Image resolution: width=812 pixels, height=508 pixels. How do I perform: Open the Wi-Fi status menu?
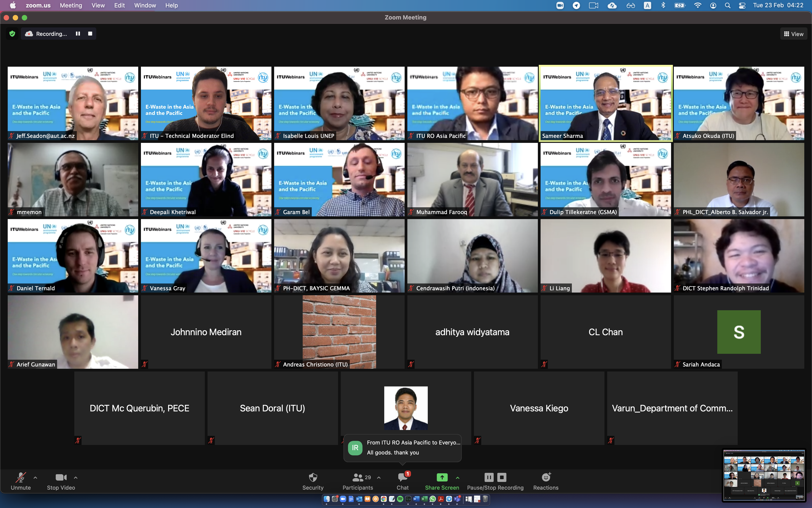[698, 5]
